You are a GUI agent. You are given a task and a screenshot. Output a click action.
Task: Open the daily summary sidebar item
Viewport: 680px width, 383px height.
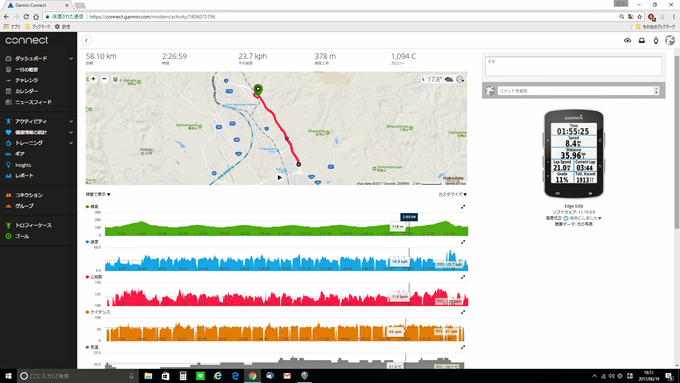(x=26, y=69)
